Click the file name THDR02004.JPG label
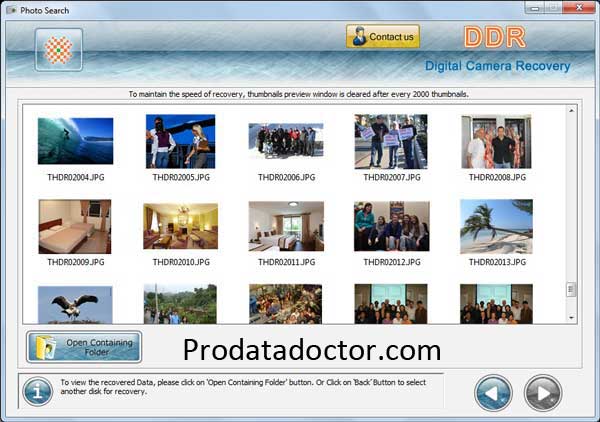This screenshot has width=600, height=422. pyautogui.click(x=76, y=177)
